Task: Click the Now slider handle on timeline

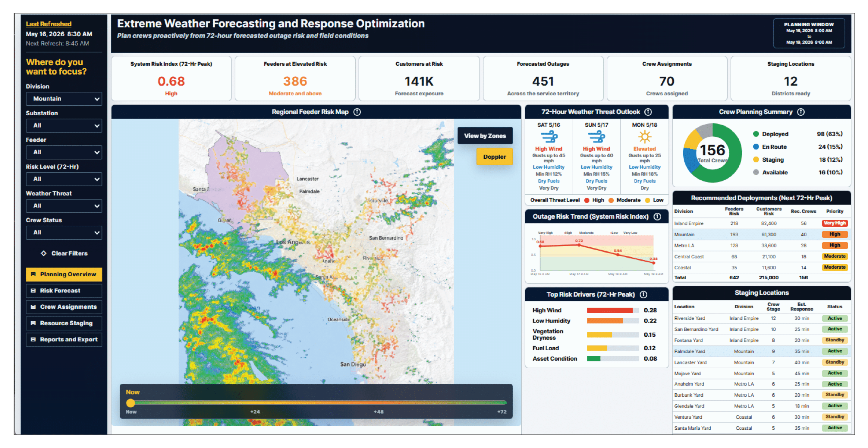Action: (x=131, y=403)
